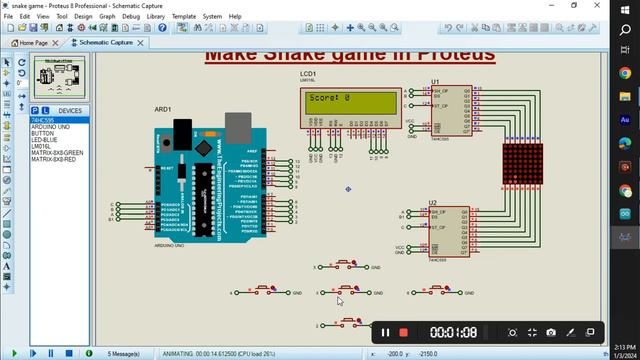This screenshot has height=360, width=640.
Task: Open the Debug menu
Action: pos(131,16)
